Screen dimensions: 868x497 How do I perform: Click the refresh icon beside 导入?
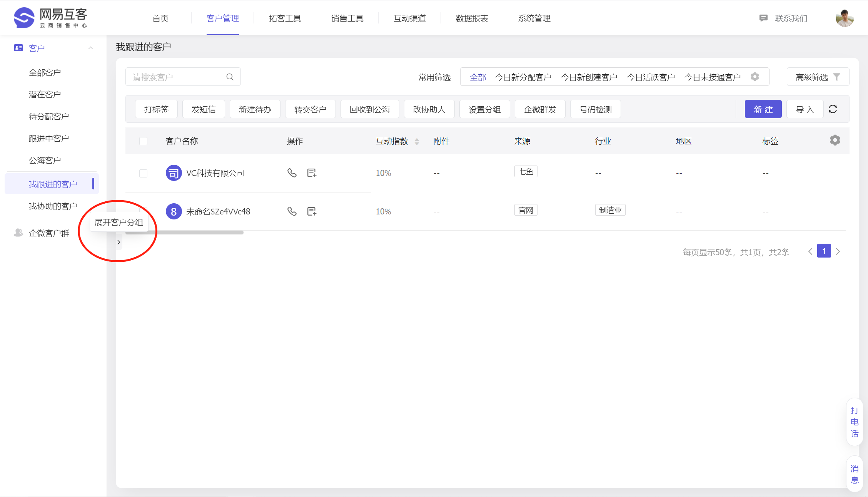[x=833, y=109]
